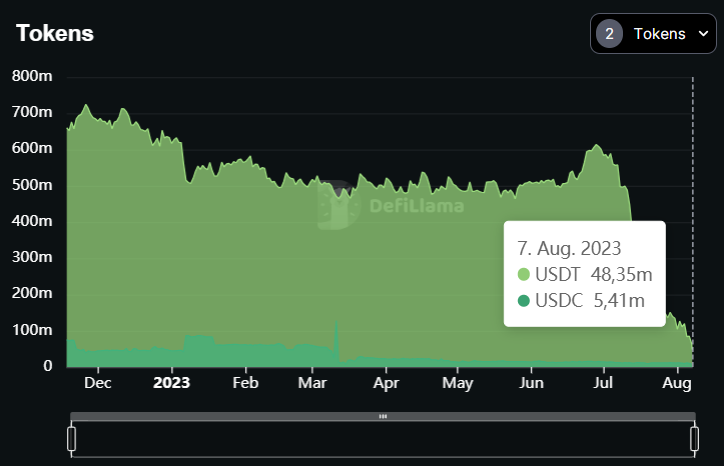Click the '800m' y-axis label
Viewport: 724px width, 466px height.
32,76
